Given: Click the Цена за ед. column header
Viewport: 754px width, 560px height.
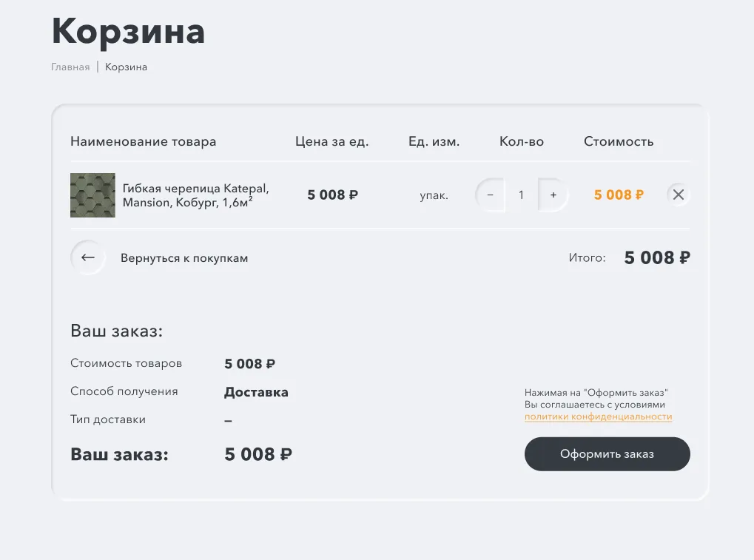Looking at the screenshot, I should (331, 141).
